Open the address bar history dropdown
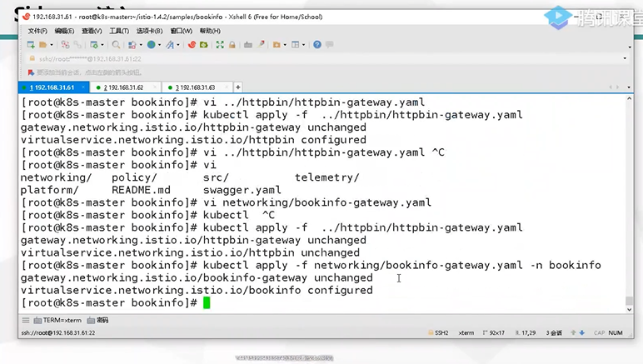 tap(625, 58)
